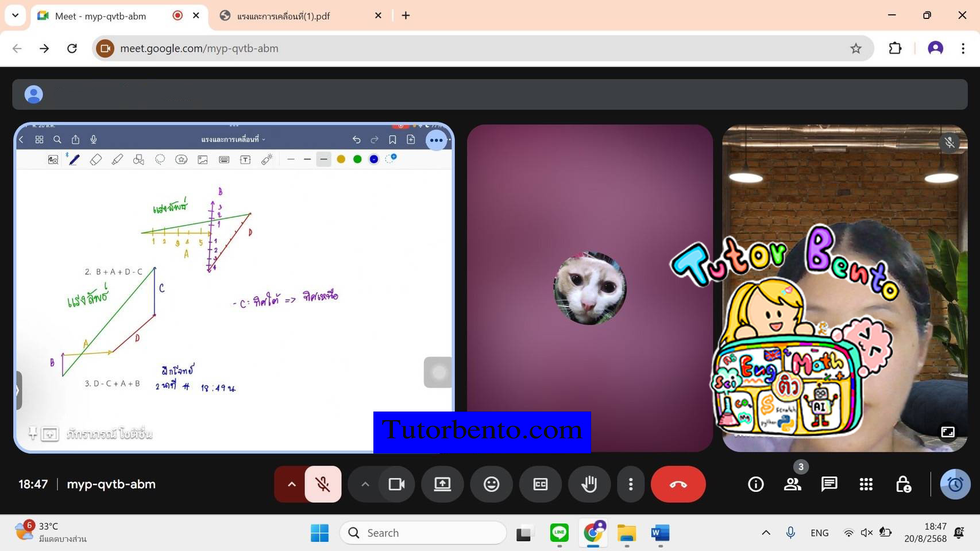
Task: Pick the green pen color
Action: 357,159
